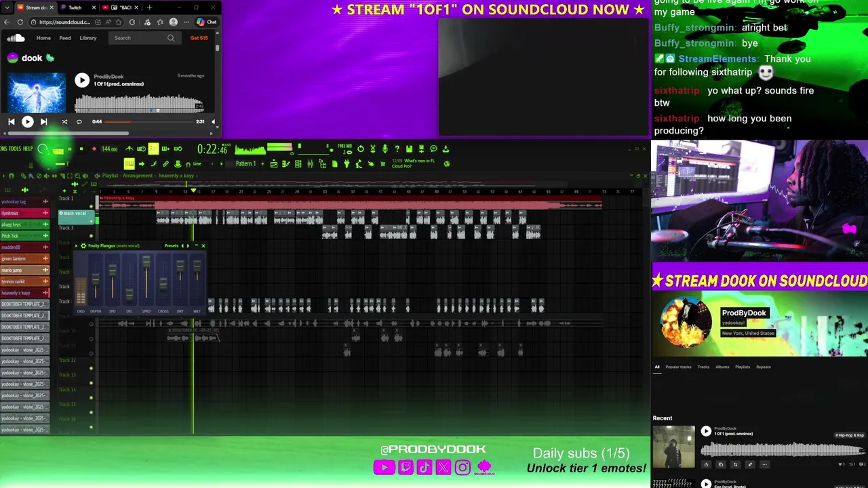Open the FL Studio mixer window
Viewport: 868px width, 488px height.
point(310,163)
